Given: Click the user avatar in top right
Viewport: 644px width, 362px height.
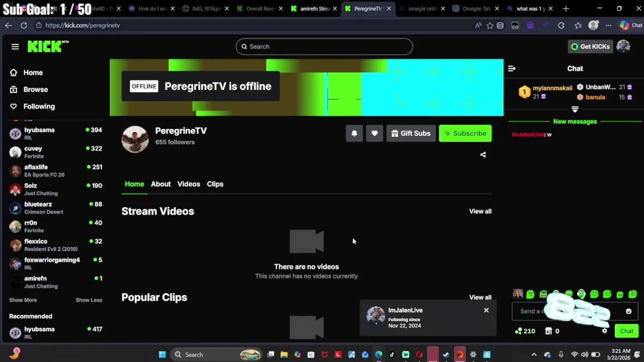Looking at the screenshot, I should tap(623, 46).
